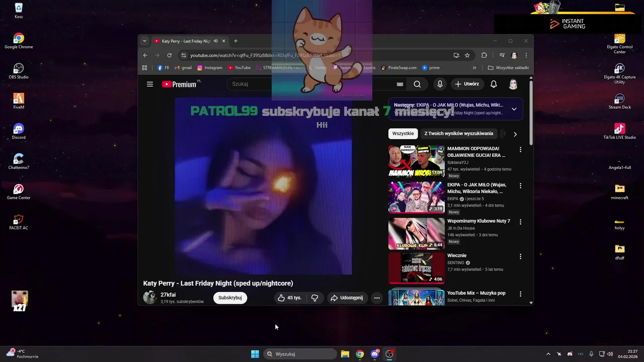The width and height of the screenshot is (644, 362).
Task: Open Wszystkie zakładki bookmarks folder
Action: point(508,67)
